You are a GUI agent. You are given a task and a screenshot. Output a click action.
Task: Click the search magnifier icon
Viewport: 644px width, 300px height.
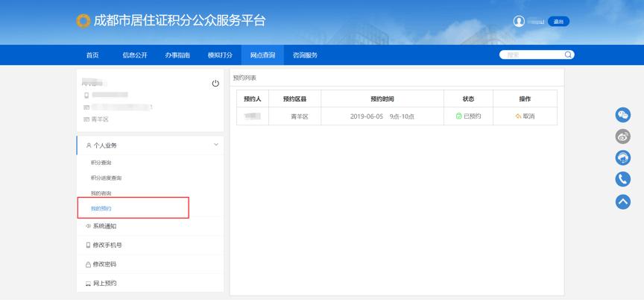click(x=568, y=54)
